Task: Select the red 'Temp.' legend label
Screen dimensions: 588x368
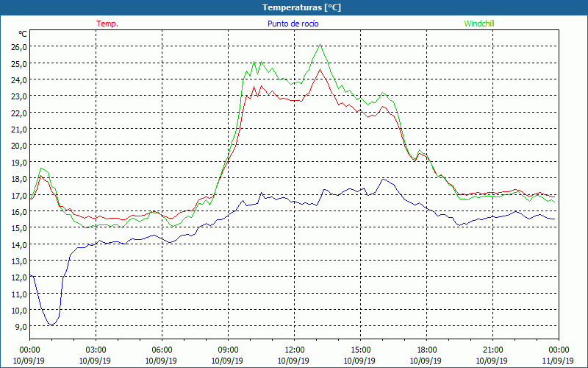Action: [107, 24]
